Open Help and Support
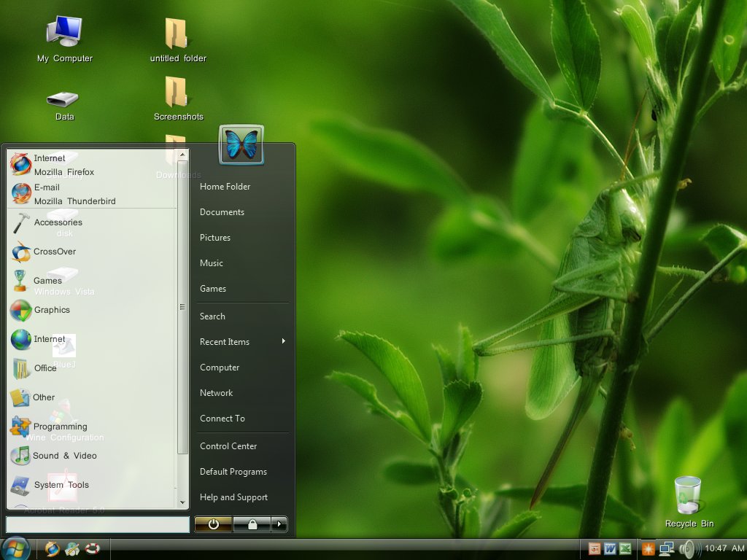747x560 pixels. pos(233,497)
